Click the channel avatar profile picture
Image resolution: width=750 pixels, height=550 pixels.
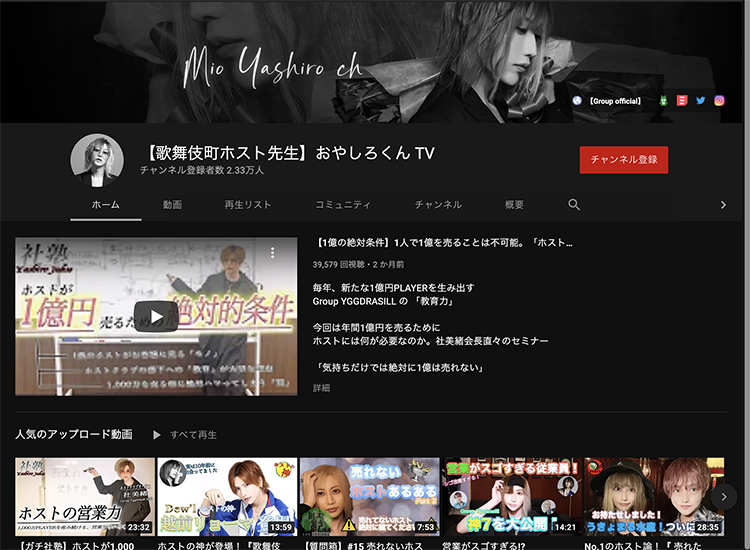(x=97, y=160)
